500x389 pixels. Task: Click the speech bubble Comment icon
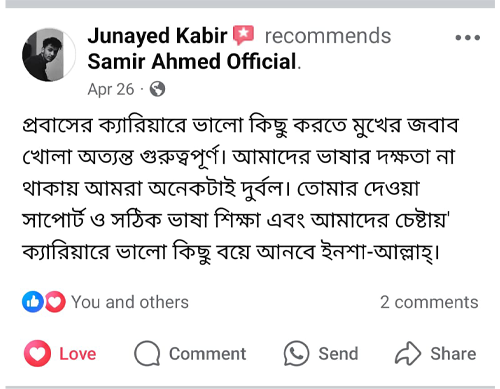click(x=147, y=353)
